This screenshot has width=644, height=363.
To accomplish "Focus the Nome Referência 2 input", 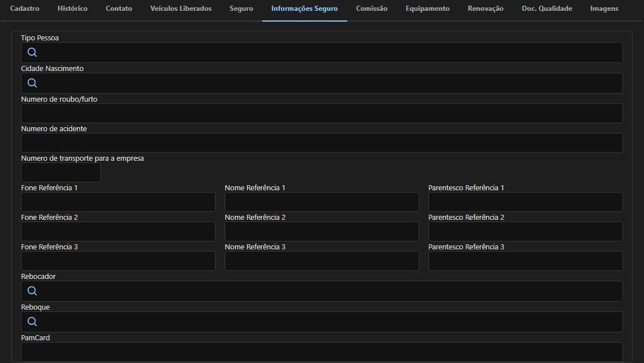I will pyautogui.click(x=322, y=231).
